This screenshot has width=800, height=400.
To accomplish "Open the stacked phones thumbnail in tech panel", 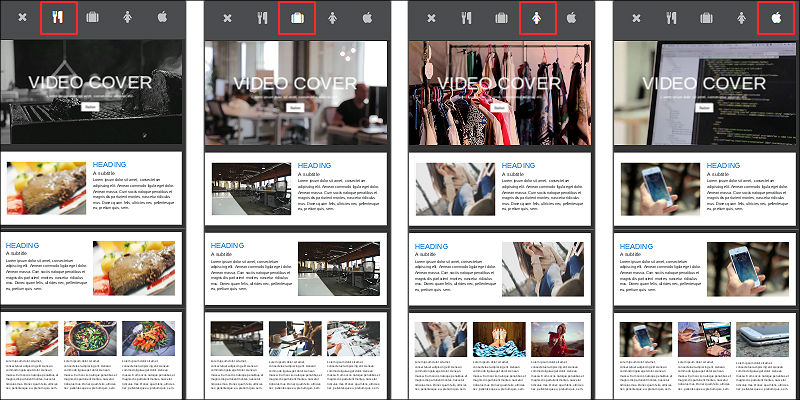I will (x=763, y=339).
